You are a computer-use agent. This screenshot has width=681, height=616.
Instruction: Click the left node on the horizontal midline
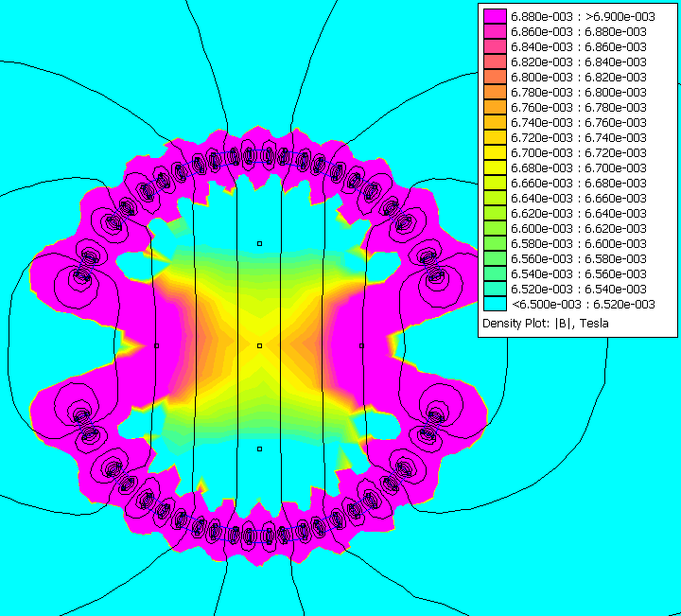156,346
